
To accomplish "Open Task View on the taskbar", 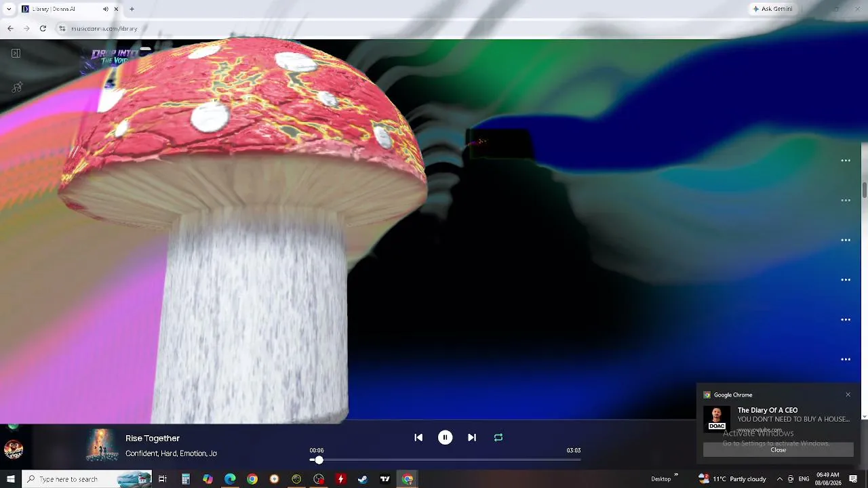I will (x=163, y=479).
